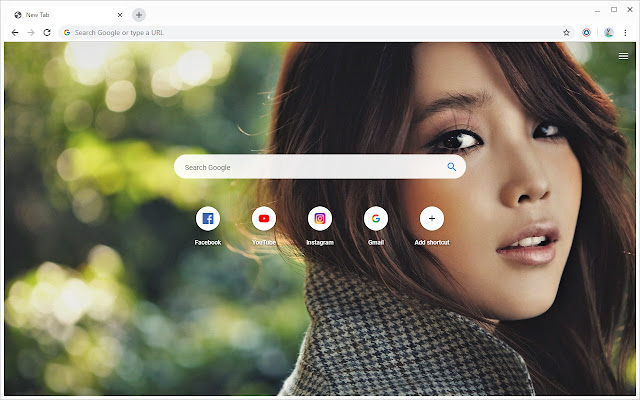The height and width of the screenshot is (400, 640).
Task: Go back using the browser back arrow
Action: [15, 33]
